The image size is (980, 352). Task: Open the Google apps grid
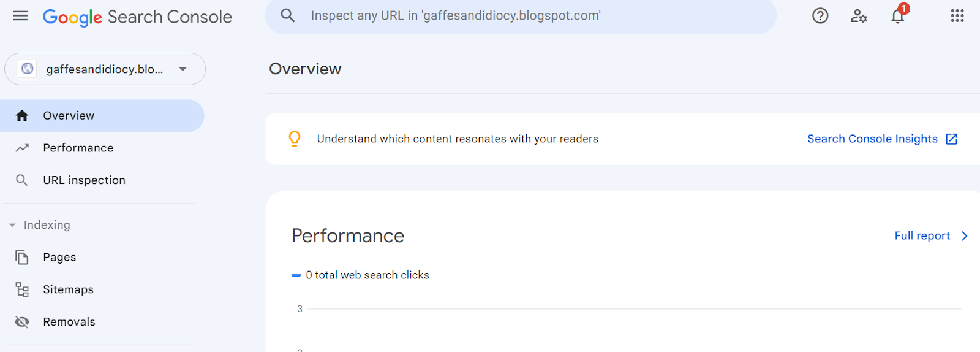coord(957,16)
